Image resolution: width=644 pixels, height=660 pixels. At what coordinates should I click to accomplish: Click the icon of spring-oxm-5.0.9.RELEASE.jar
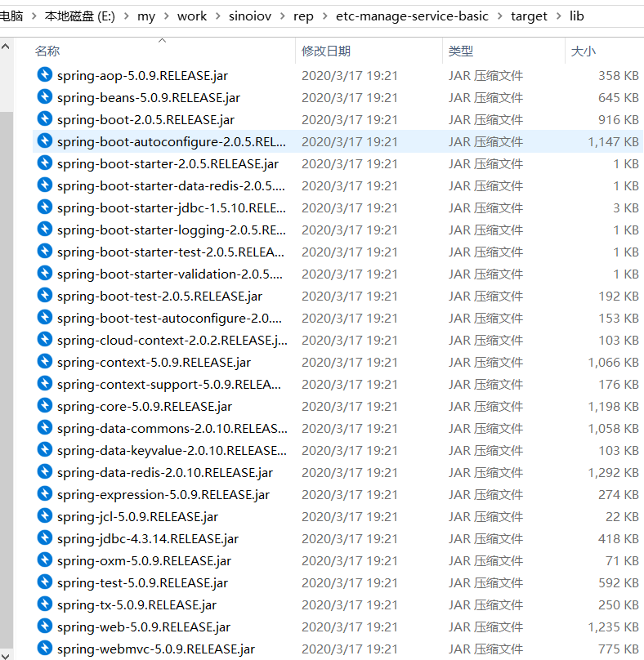click(x=45, y=560)
